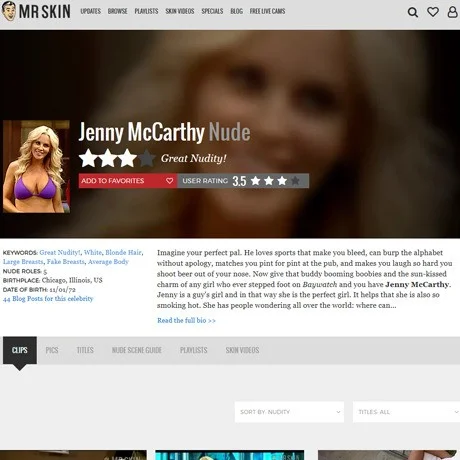This screenshot has width=460, height=460.
Task: Click the profile thumbnail photo
Action: click(36, 167)
